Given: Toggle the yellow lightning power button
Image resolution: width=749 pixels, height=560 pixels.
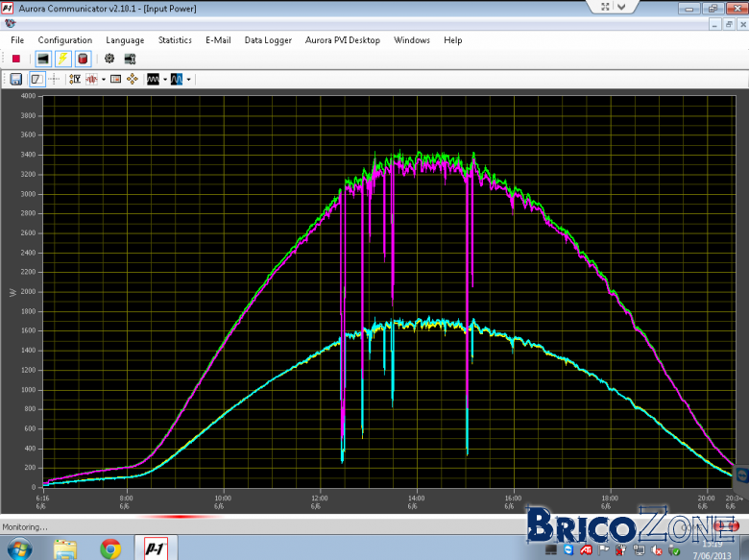Looking at the screenshot, I should click(62, 59).
